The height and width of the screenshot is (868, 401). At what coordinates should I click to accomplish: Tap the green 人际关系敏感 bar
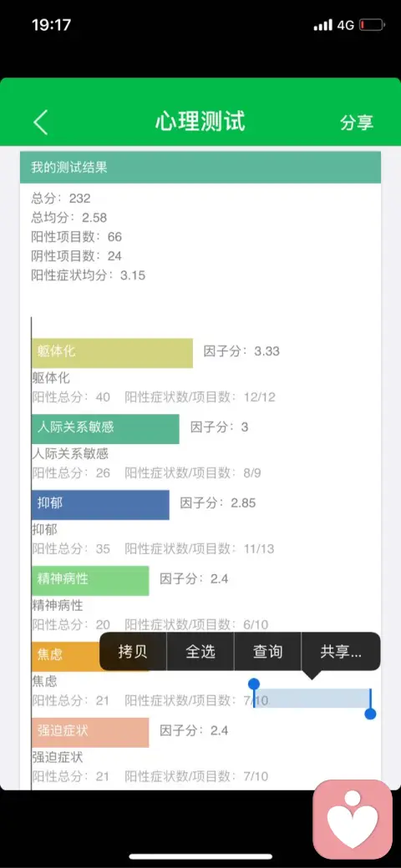[106, 429]
